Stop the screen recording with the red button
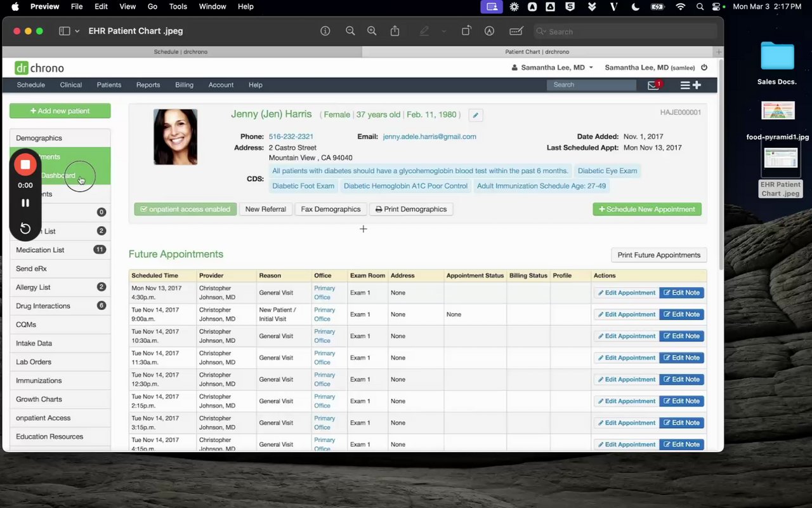Viewport: 812px width, 508px height. coord(25,164)
